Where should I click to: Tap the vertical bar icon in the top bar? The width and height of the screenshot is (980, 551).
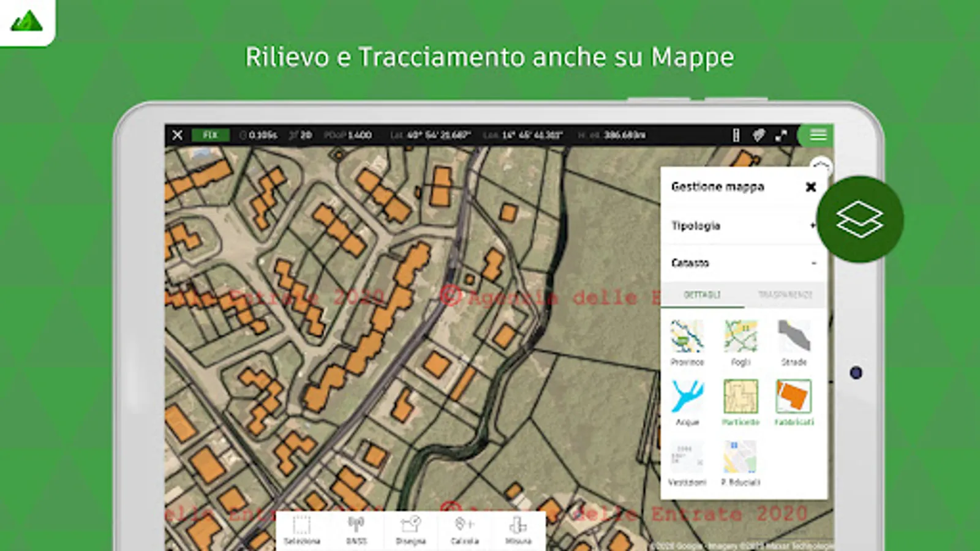736,135
